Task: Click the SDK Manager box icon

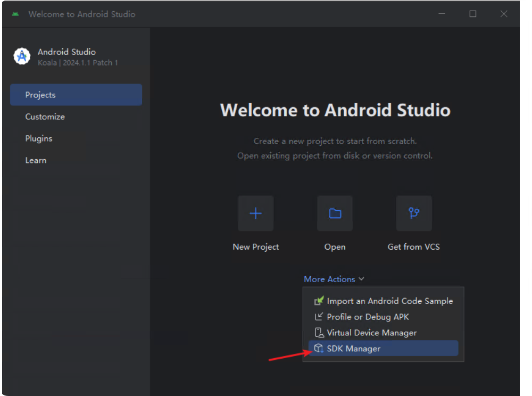Action: point(319,349)
